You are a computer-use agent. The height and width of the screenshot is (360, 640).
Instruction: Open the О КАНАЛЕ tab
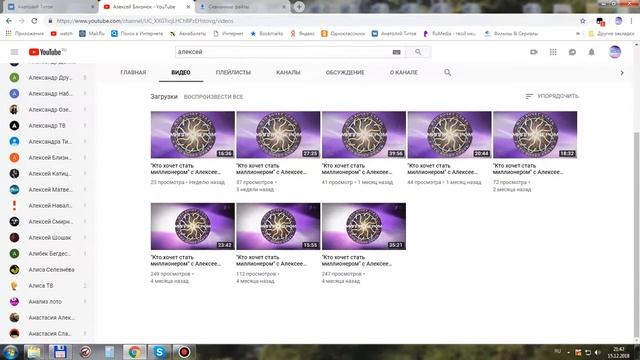[x=404, y=72]
